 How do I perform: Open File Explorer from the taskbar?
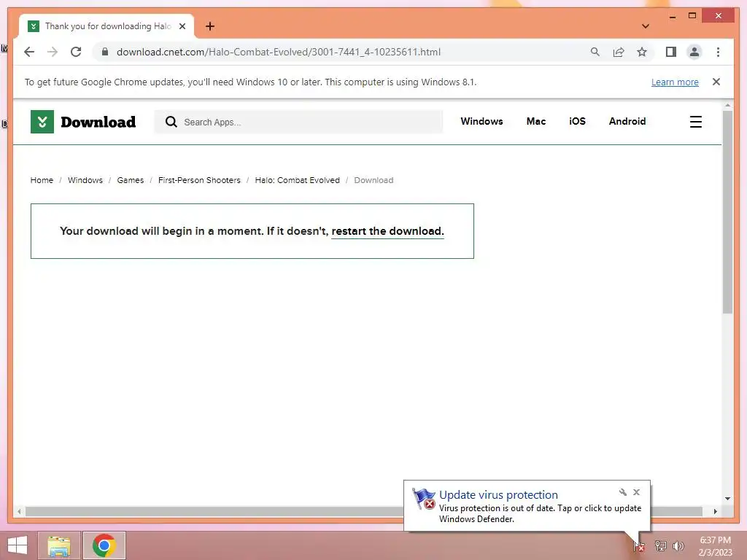tap(59, 545)
